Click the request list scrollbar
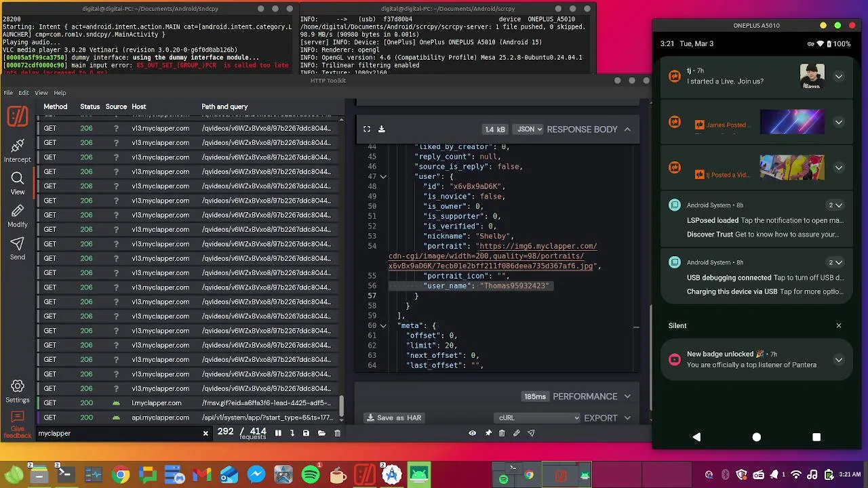Viewport: 868px width, 488px height. click(342, 406)
